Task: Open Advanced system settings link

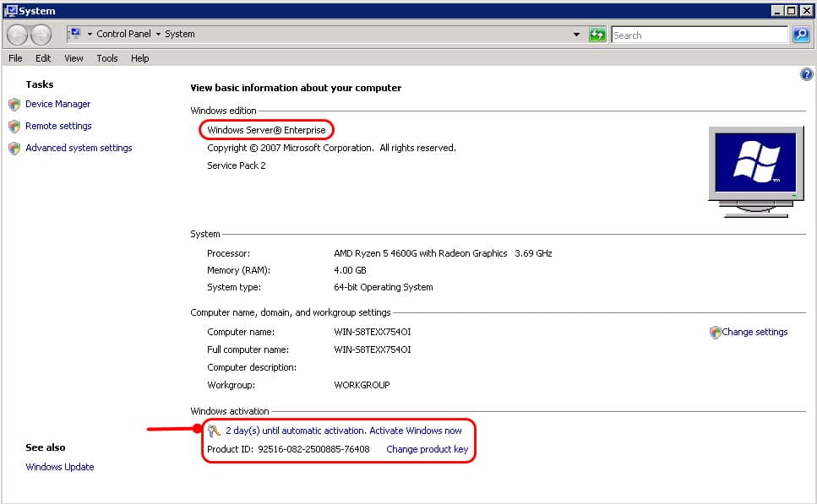Action: point(79,148)
